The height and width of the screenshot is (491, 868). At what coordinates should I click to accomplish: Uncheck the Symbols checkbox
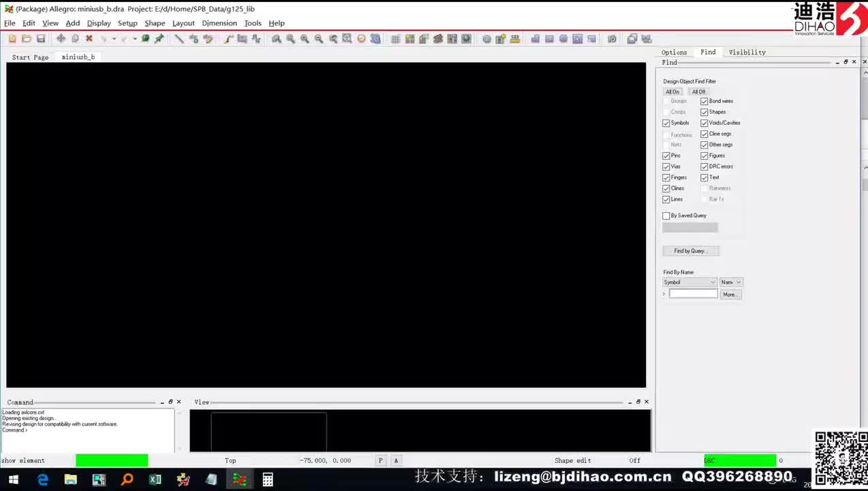(x=666, y=123)
